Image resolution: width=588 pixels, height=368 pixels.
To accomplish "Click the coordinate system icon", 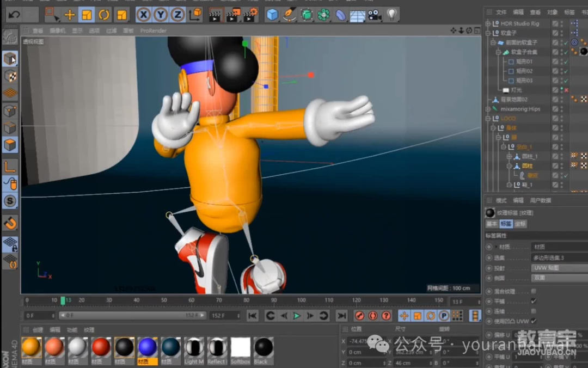I will (x=195, y=15).
